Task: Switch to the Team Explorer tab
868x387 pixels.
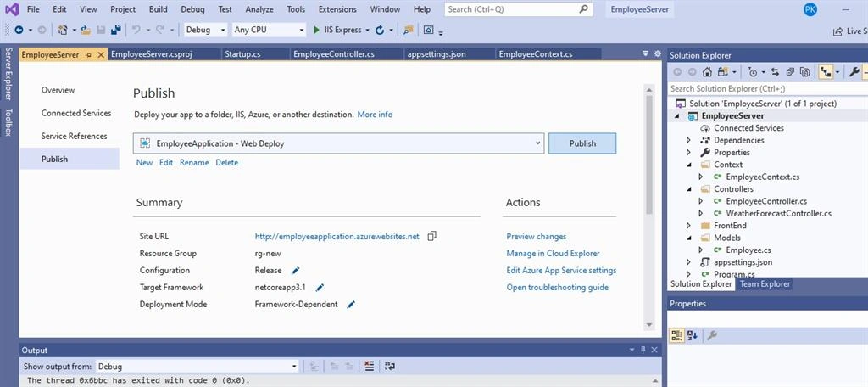Action: pyautogui.click(x=765, y=283)
